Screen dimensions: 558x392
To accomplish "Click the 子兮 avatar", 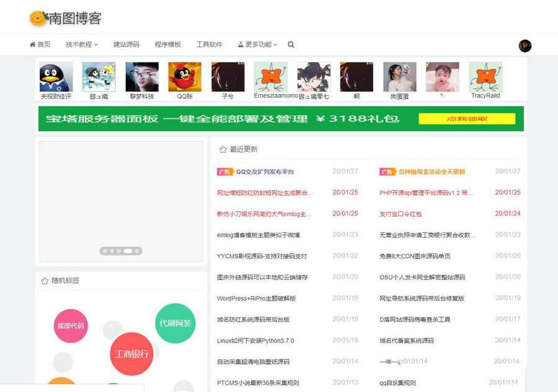I will [228, 77].
